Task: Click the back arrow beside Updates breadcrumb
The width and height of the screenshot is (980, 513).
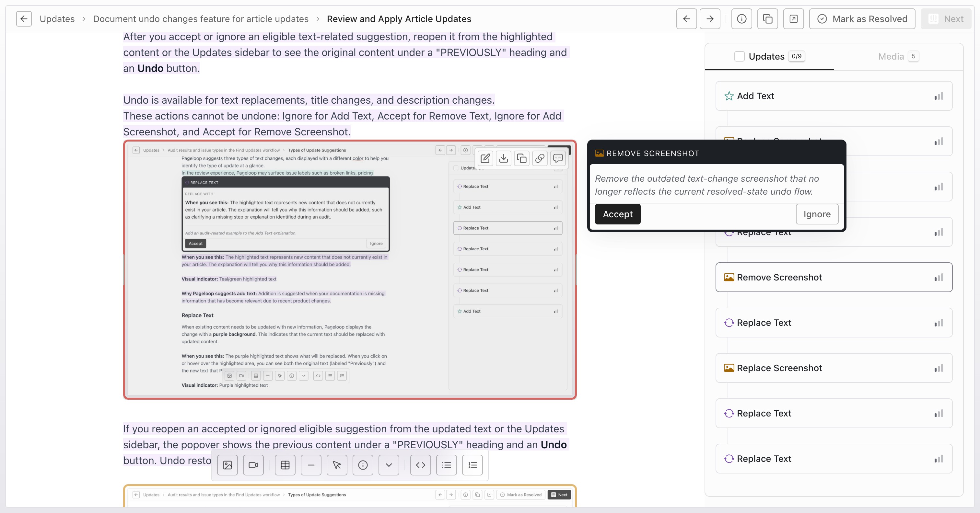Action: click(24, 19)
